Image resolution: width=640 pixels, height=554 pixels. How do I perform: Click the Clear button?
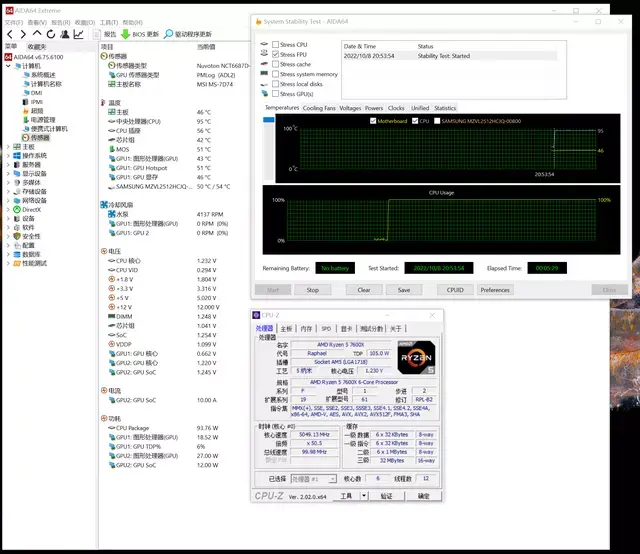point(364,290)
